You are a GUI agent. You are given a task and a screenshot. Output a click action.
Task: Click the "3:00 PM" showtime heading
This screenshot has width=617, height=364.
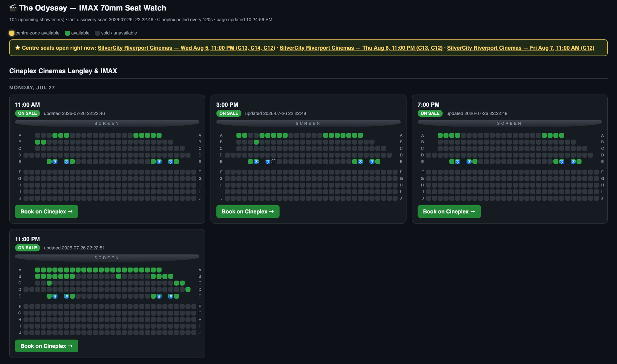coord(227,105)
